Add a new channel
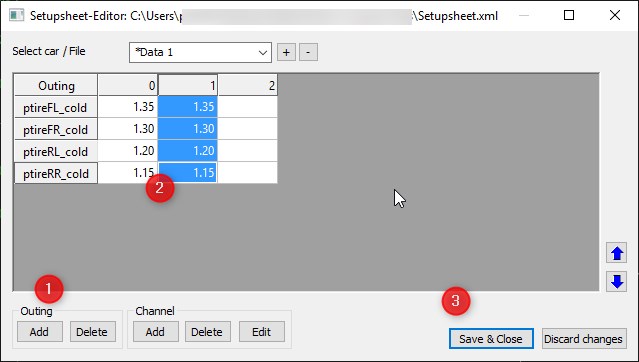The height and width of the screenshot is (362, 639). tap(155, 332)
